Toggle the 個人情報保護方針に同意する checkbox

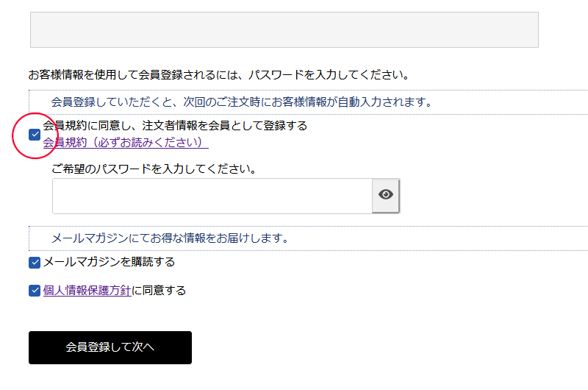pyautogui.click(x=35, y=291)
